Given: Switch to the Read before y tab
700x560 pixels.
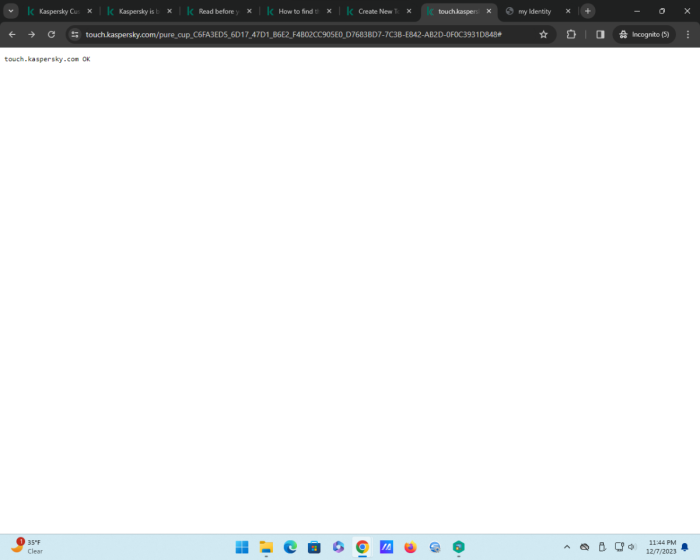Looking at the screenshot, I should [219, 11].
